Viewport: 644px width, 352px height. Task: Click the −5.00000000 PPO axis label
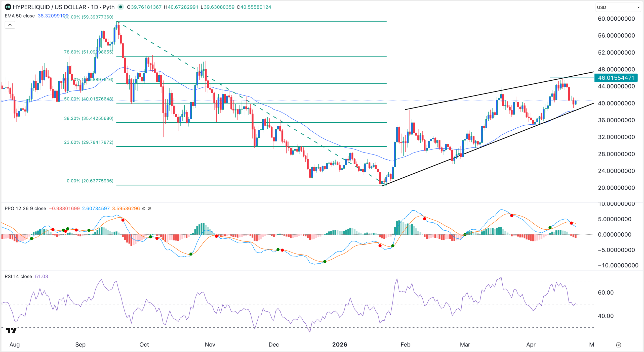click(616, 250)
